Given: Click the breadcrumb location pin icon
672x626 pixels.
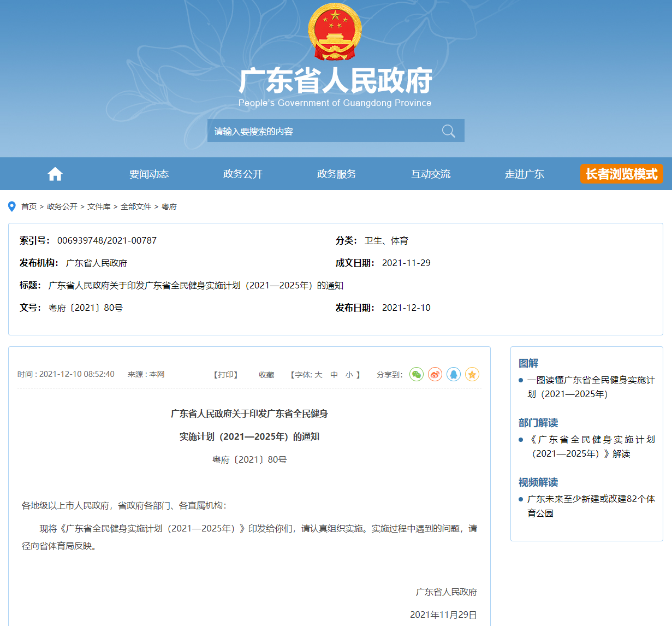Looking at the screenshot, I should [x=12, y=206].
